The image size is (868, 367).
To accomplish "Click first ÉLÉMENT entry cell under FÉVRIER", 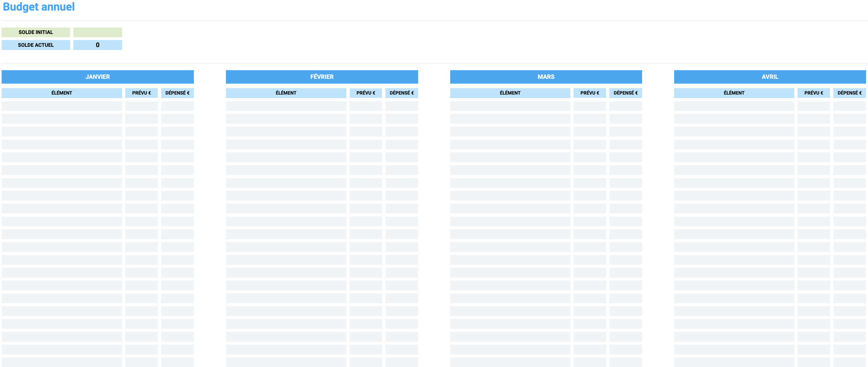I will pyautogui.click(x=286, y=106).
